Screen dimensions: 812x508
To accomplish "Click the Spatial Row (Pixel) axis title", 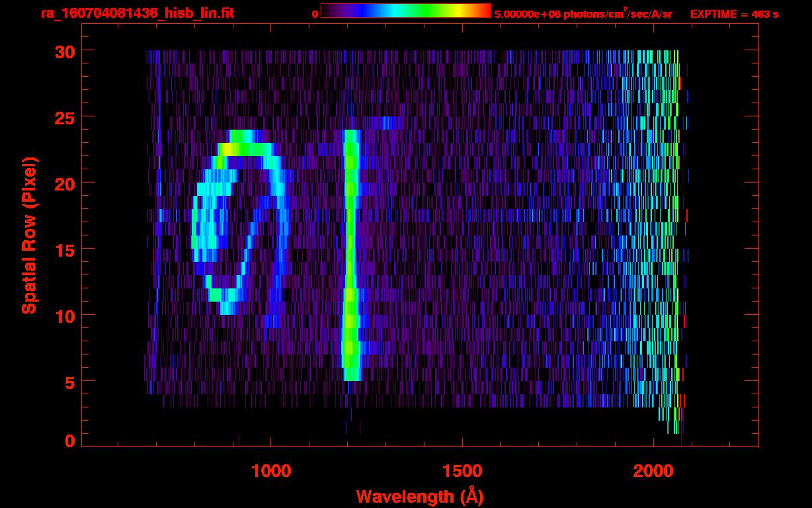I will [29, 235].
